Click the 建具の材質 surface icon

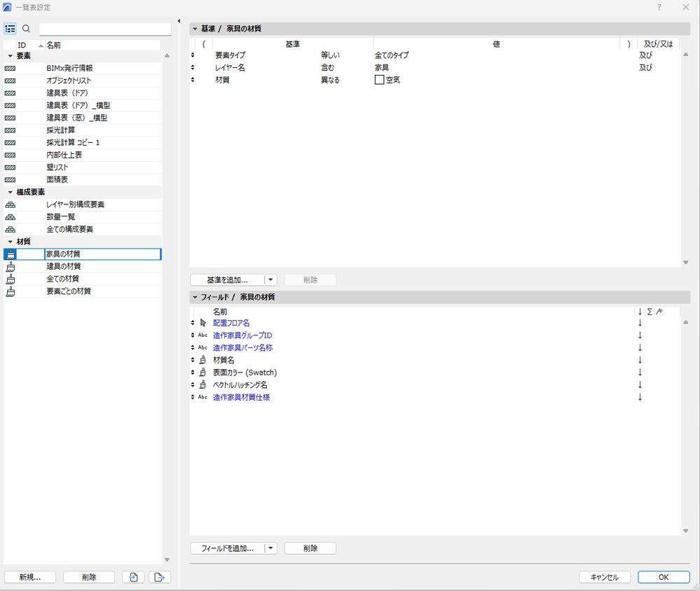pos(10,267)
